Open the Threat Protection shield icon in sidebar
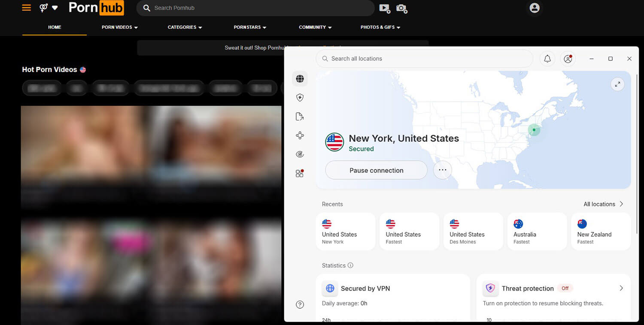 point(300,98)
